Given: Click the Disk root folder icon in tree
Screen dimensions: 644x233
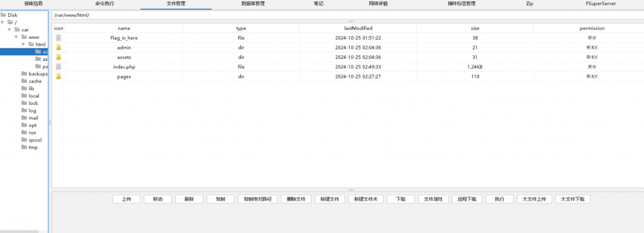Looking at the screenshot, I should 3,15.
